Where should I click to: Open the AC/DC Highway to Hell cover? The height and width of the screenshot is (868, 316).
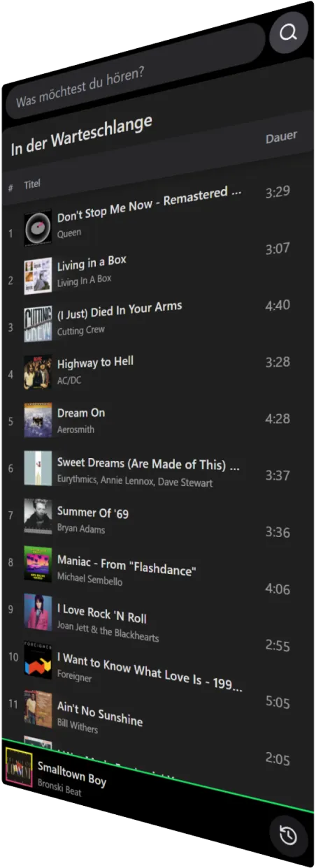[38, 372]
